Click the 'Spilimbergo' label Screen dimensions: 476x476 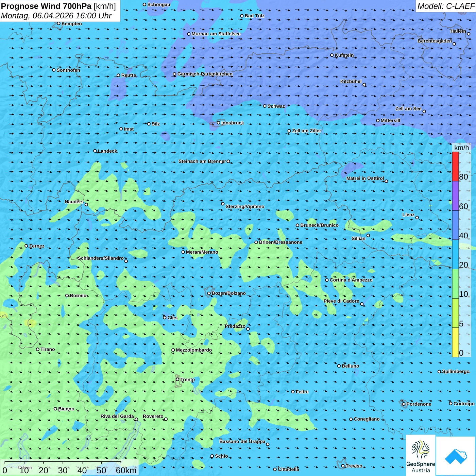456,371
